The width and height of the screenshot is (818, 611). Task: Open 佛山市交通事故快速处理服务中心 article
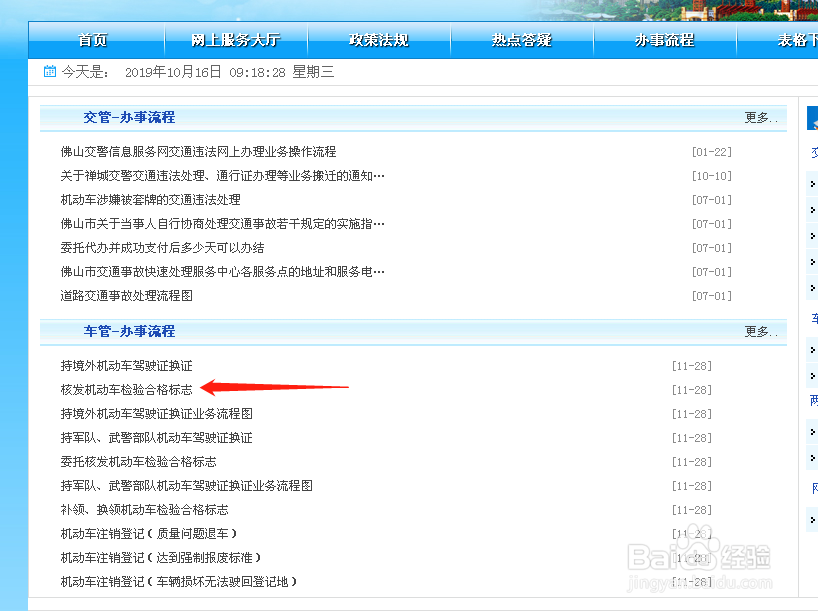point(223,272)
